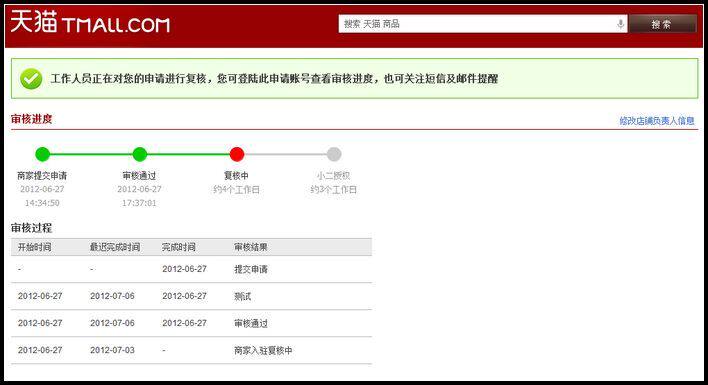
Task: Click the 审核过程 section heading
Action: pos(32,228)
